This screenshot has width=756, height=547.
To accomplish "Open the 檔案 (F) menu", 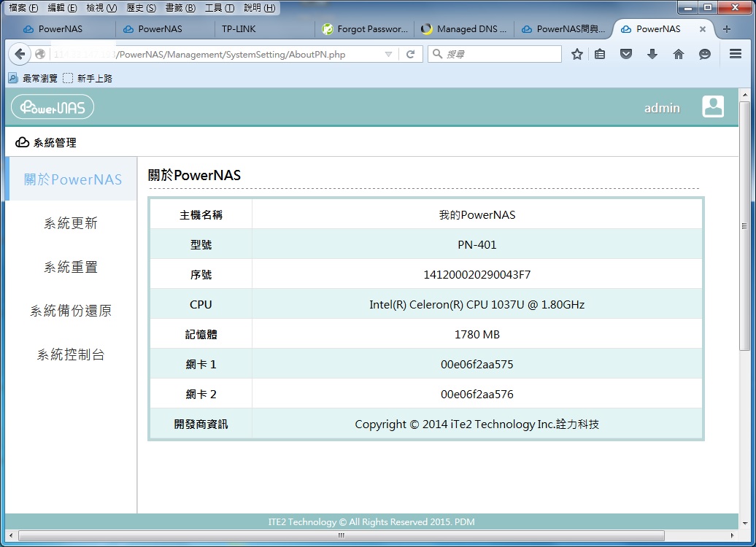I will 23,8.
